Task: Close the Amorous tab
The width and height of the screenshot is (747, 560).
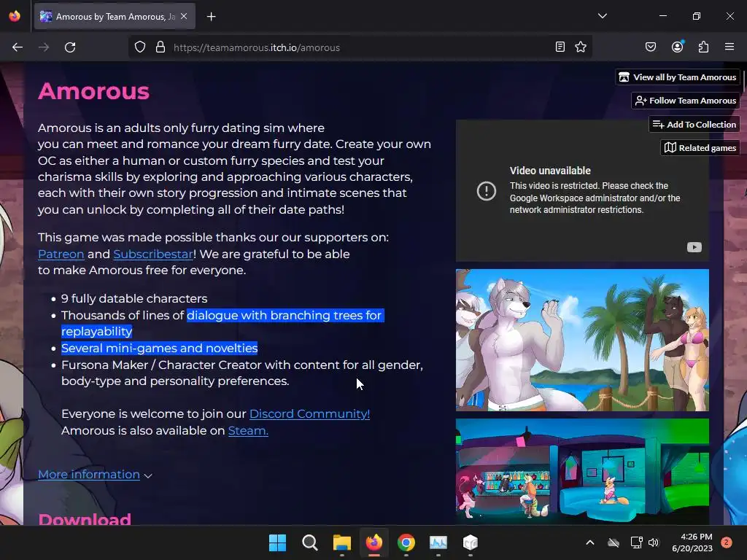Action: click(x=184, y=16)
